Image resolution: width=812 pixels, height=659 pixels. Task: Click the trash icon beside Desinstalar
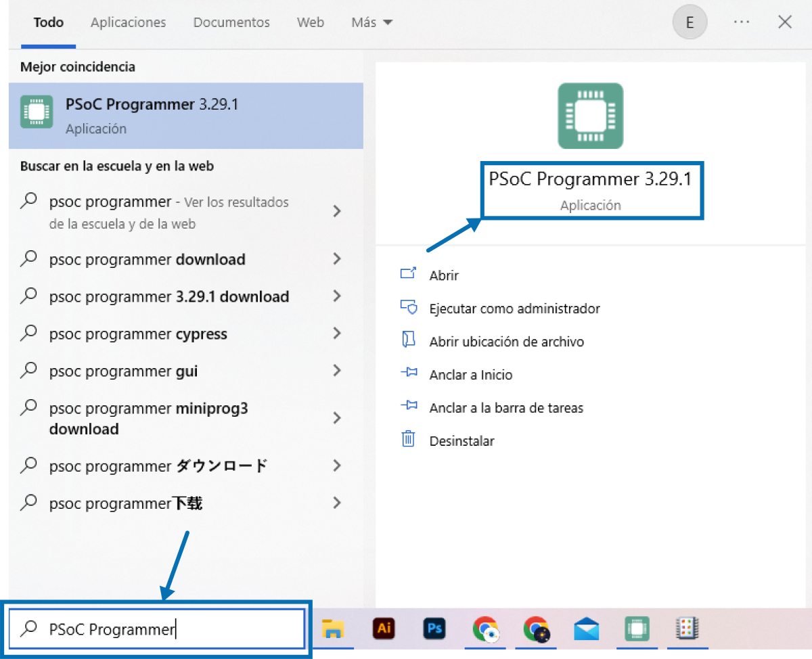tap(408, 439)
